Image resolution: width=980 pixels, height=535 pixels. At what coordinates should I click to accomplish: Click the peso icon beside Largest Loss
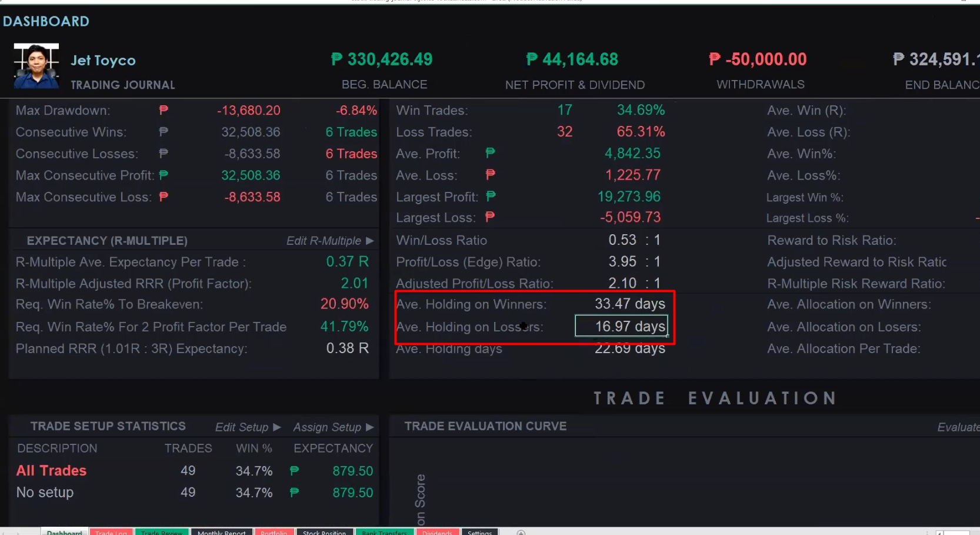[489, 217]
